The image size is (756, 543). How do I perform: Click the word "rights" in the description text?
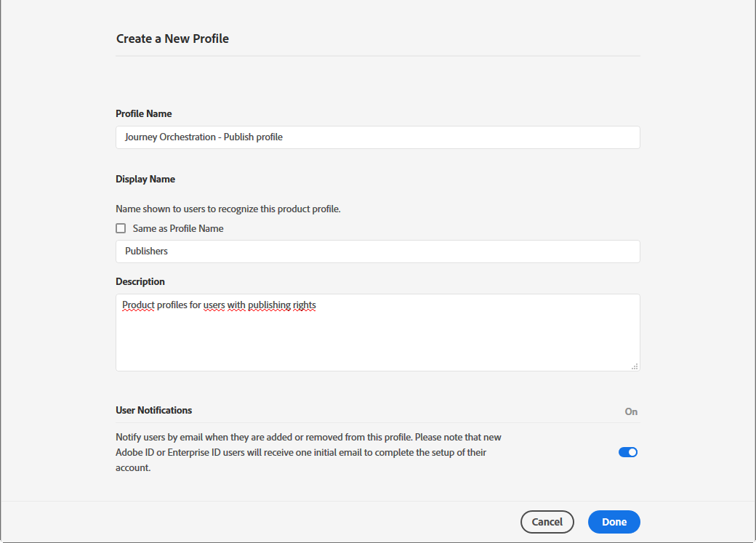pos(304,305)
